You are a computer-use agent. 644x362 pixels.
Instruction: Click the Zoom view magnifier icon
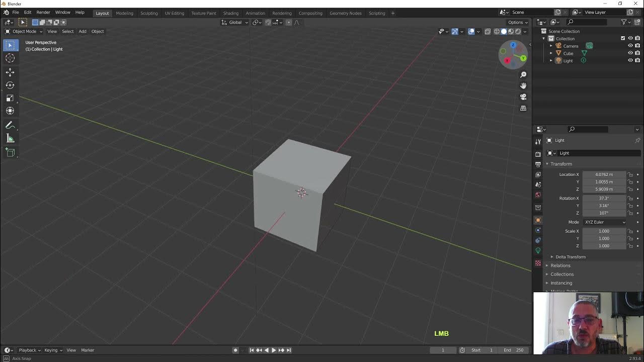[x=523, y=74]
